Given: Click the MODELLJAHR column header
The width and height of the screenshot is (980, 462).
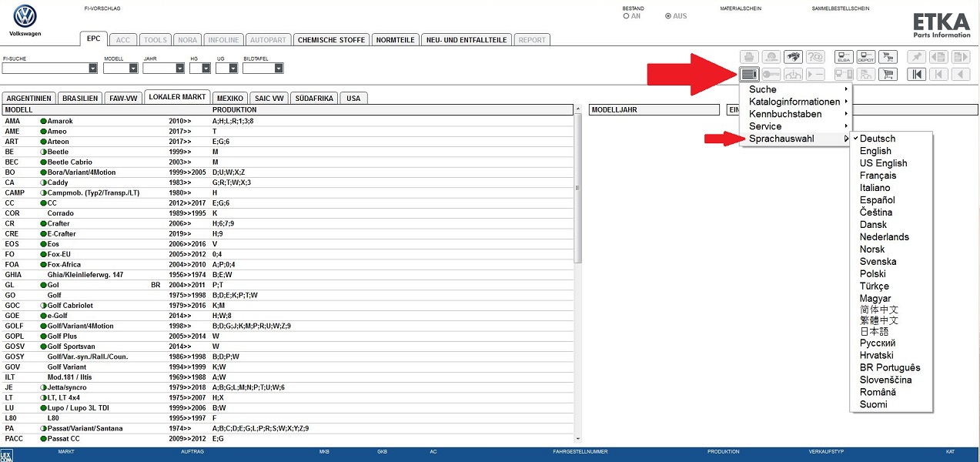Looking at the screenshot, I should (654, 110).
